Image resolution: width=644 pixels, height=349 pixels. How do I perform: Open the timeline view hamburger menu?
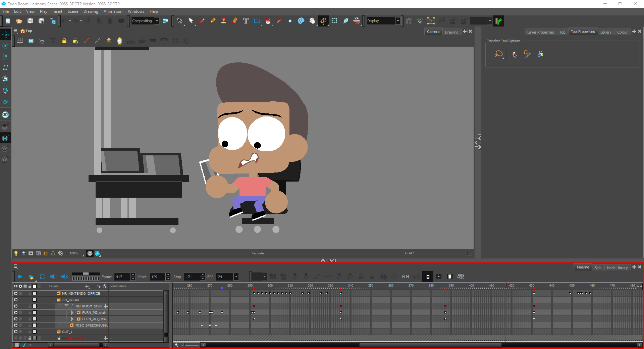(x=15, y=267)
